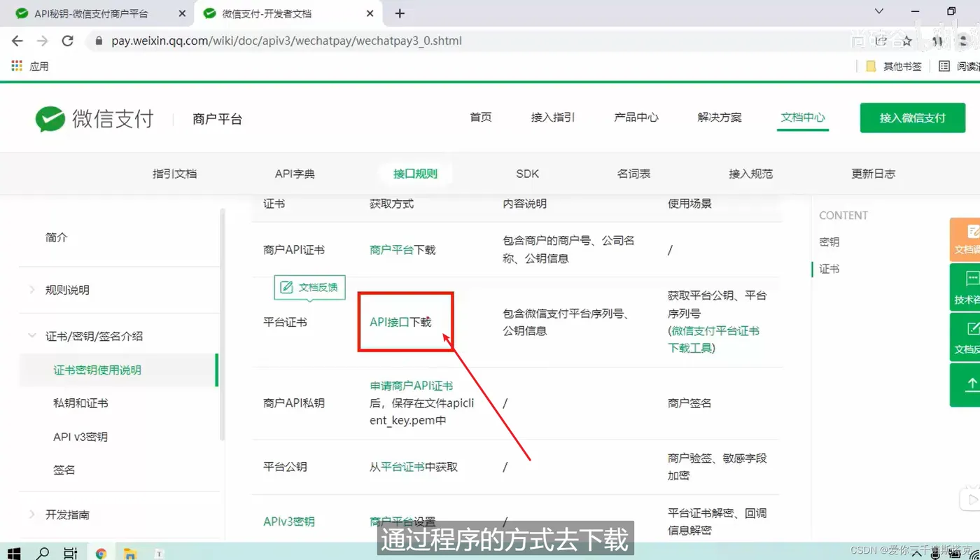Click the back-to-top arrow widget
This screenshot has height=560, width=980.
965,384
